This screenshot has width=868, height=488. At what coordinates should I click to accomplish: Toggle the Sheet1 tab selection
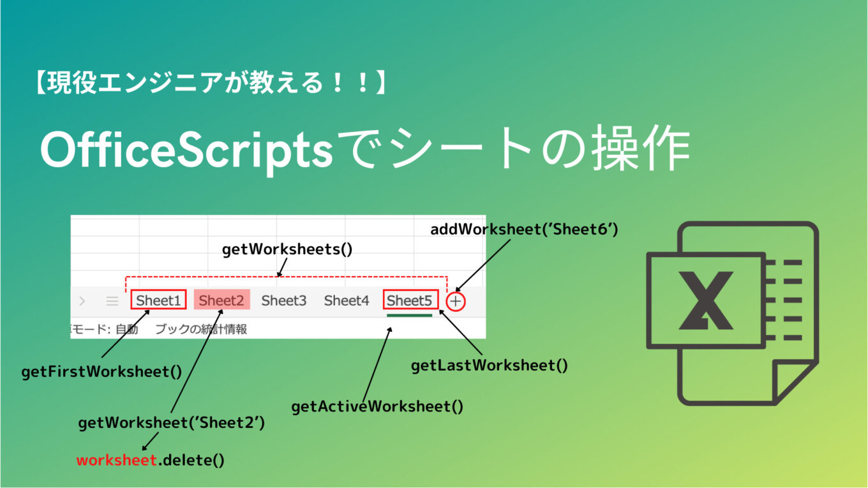click(158, 300)
